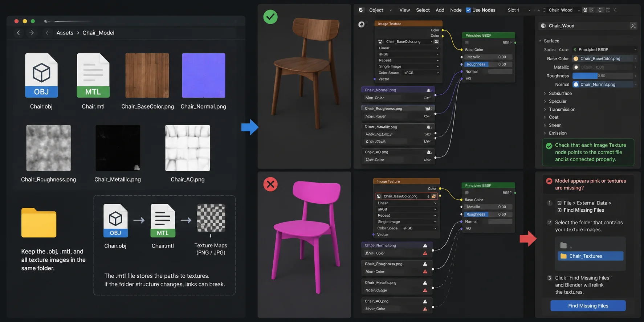Click the back chevron in file browser
Screen dimensions: 644x322
pyautogui.click(x=19, y=33)
